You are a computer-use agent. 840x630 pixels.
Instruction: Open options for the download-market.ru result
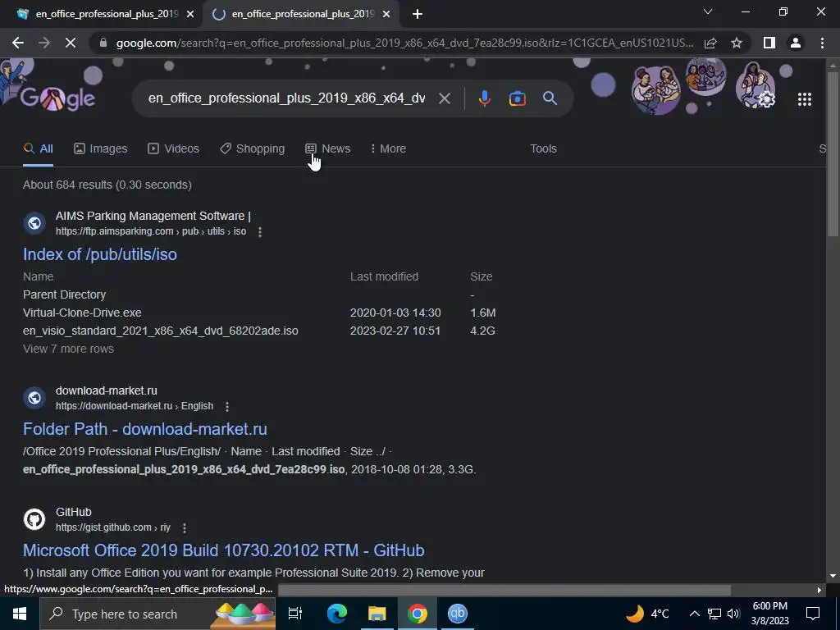click(226, 407)
